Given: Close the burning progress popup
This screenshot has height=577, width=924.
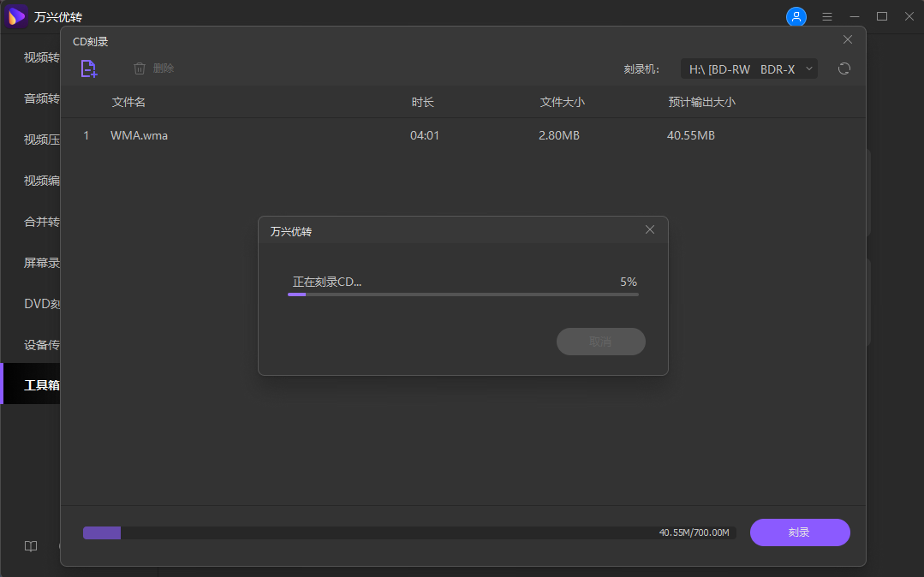Looking at the screenshot, I should (x=649, y=229).
